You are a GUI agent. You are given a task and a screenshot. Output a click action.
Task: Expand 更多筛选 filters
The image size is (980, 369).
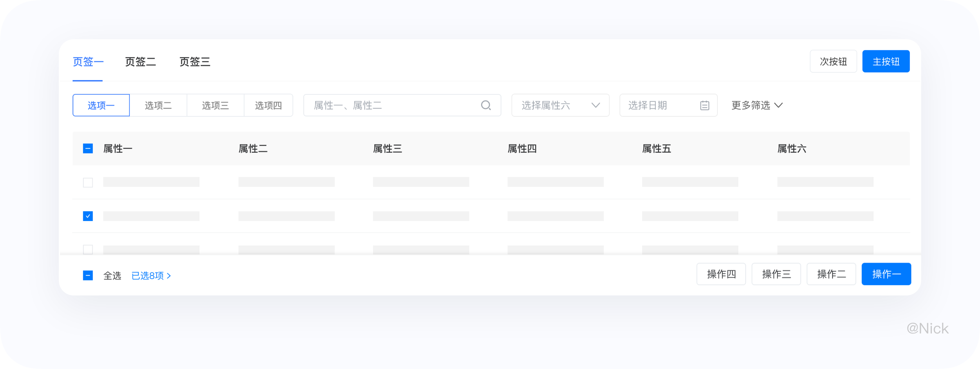coord(757,105)
